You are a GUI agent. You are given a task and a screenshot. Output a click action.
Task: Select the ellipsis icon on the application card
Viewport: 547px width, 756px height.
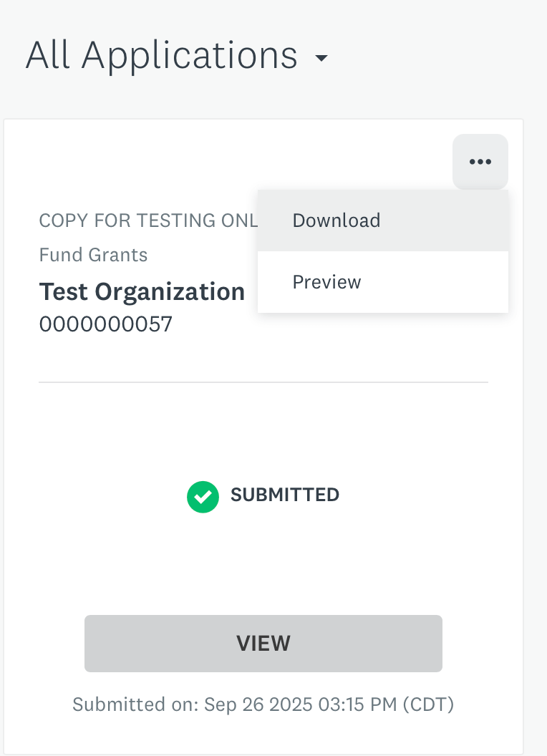pos(480,161)
